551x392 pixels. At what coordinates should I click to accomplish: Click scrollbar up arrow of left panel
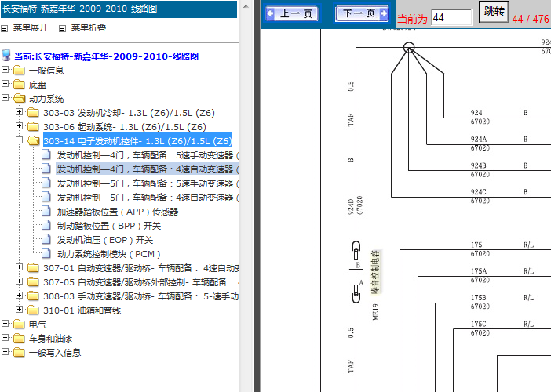(x=246, y=6)
